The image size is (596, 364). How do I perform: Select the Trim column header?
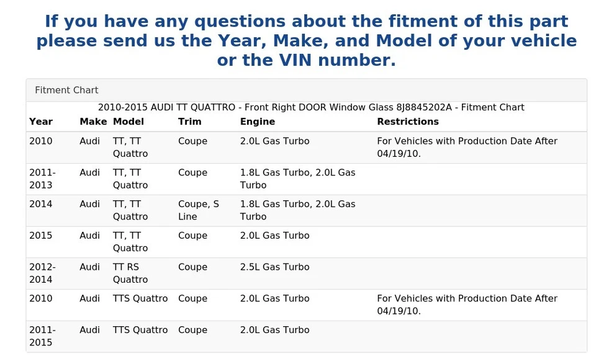189,122
